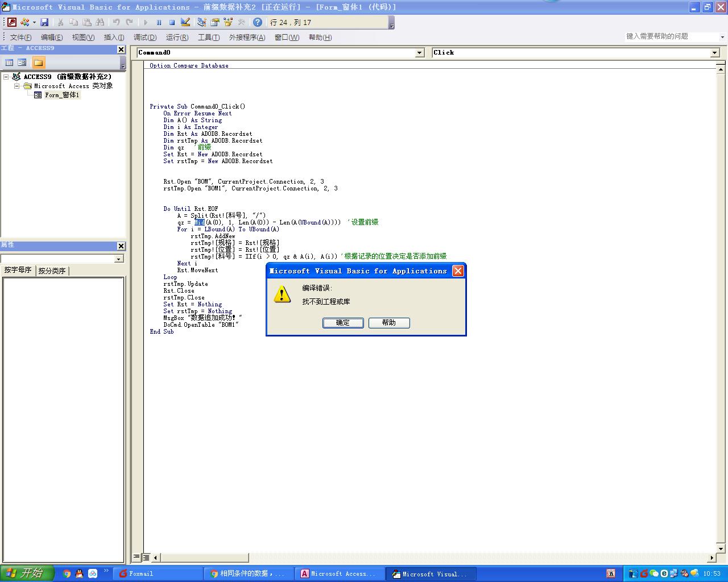The height and width of the screenshot is (582, 728).
Task: Click the Cut scissors icon
Action: click(60, 22)
